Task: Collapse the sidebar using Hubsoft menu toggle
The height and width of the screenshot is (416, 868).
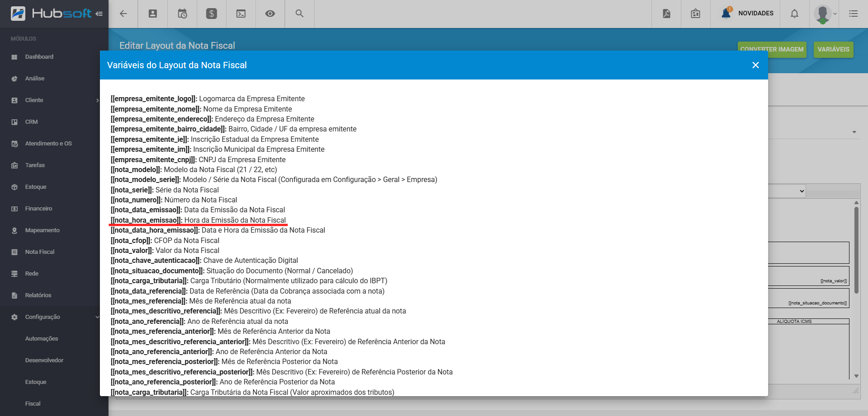Action: tap(99, 14)
